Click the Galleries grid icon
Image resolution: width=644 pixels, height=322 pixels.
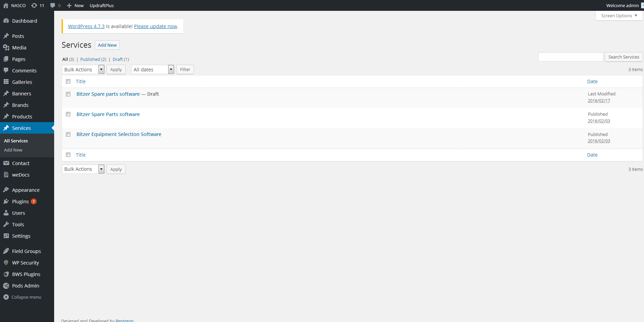(7, 82)
